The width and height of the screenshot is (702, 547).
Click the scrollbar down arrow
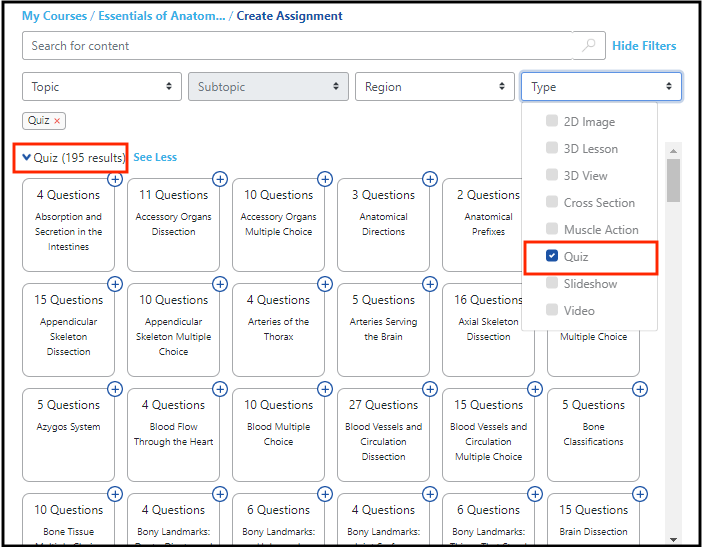click(x=673, y=539)
